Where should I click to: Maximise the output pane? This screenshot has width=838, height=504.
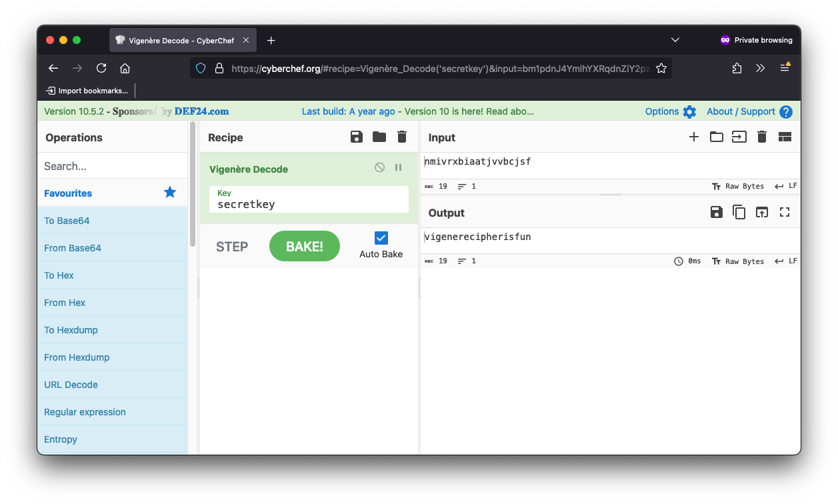pyautogui.click(x=785, y=213)
